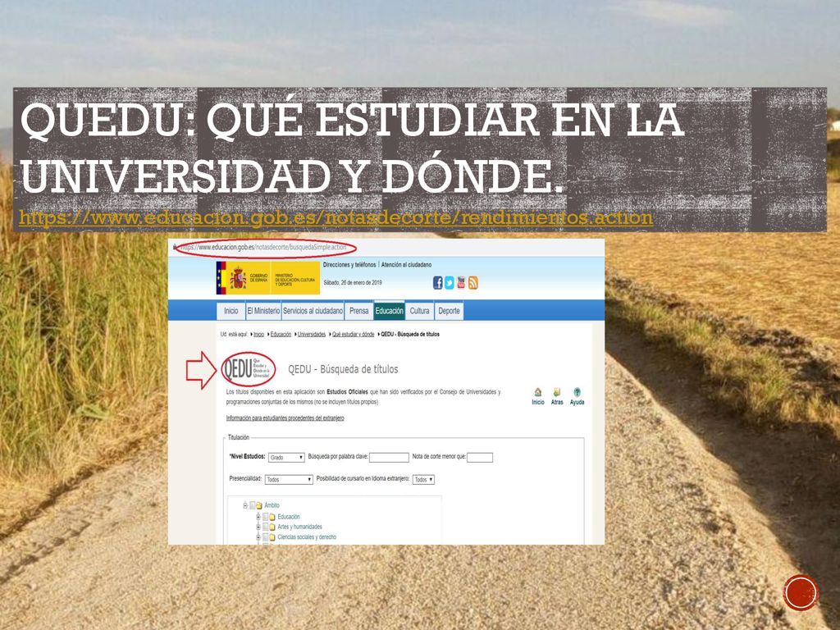
Task: Click the Educación tree label
Action: click(x=289, y=517)
